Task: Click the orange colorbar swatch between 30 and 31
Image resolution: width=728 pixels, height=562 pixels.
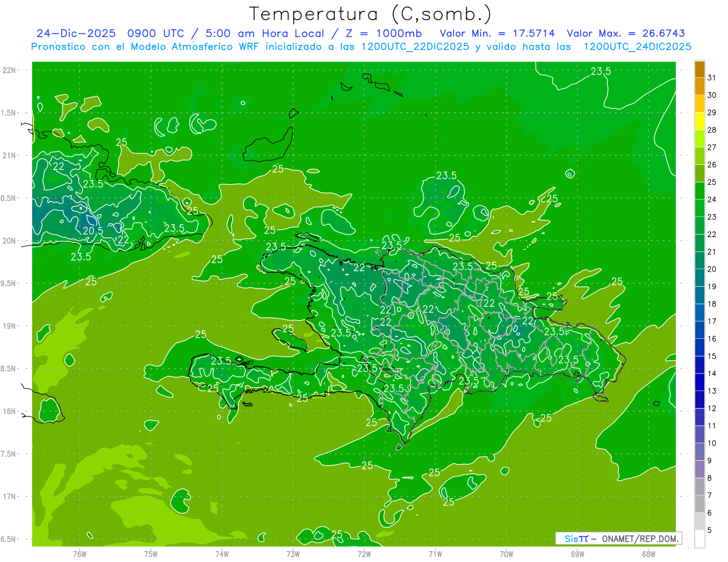Action: tap(700, 87)
